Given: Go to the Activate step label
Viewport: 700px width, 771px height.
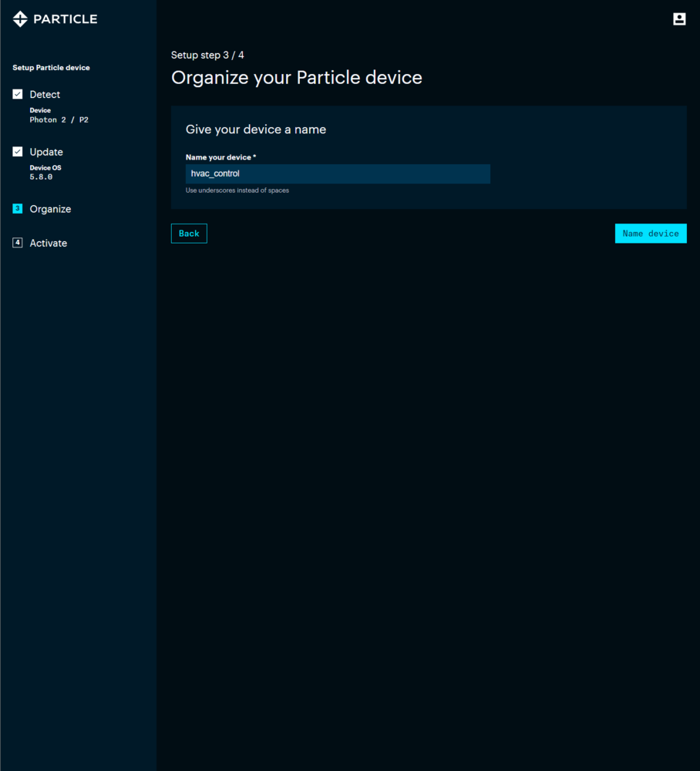Looking at the screenshot, I should tap(48, 243).
